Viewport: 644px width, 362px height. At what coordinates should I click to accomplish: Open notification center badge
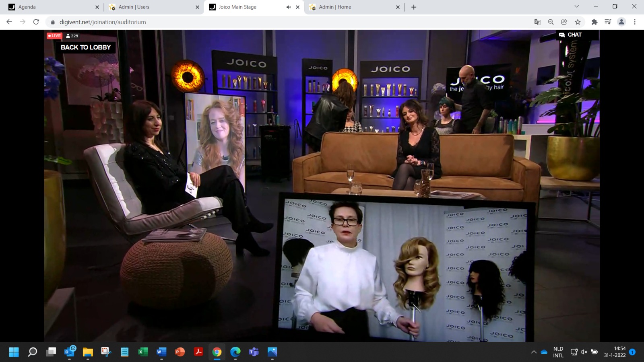[x=632, y=352]
